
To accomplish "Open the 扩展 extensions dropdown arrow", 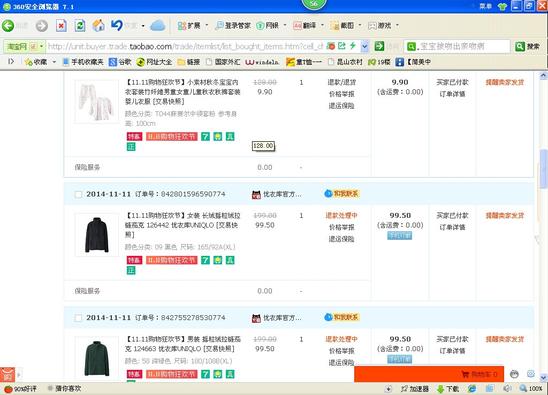I will pos(207,25).
